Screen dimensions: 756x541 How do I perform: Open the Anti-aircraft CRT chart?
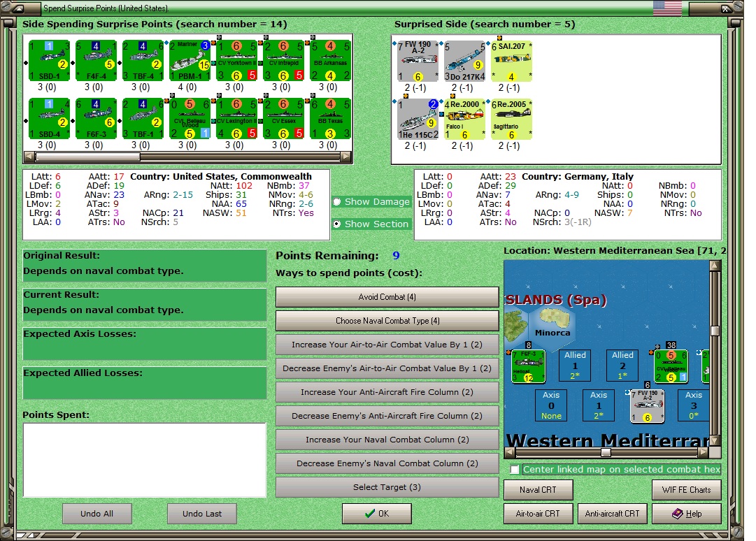pos(613,514)
